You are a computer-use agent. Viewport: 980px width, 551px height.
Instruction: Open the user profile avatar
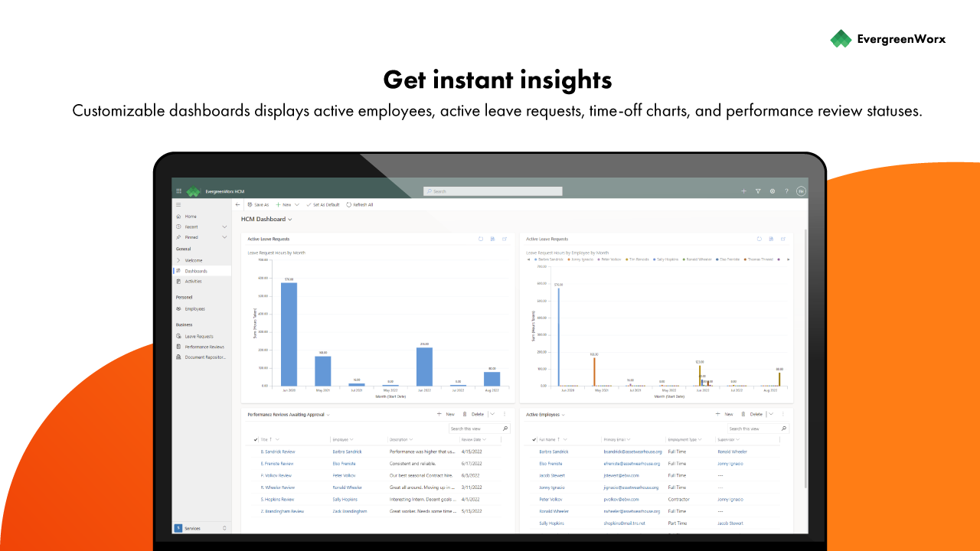click(x=801, y=191)
